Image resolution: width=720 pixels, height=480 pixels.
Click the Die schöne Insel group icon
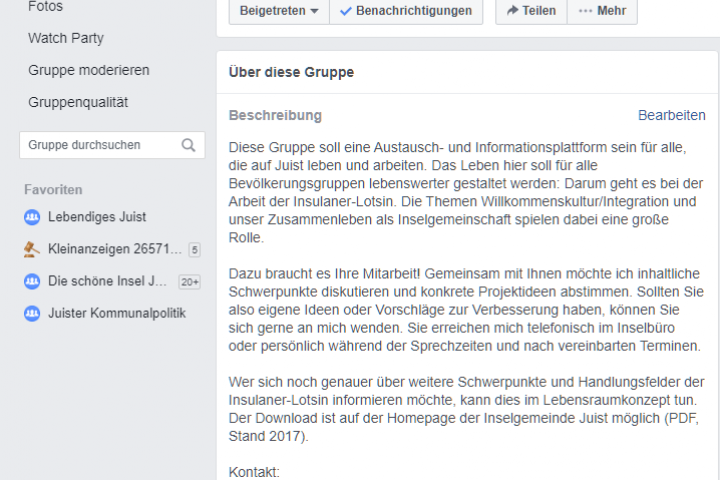31,281
